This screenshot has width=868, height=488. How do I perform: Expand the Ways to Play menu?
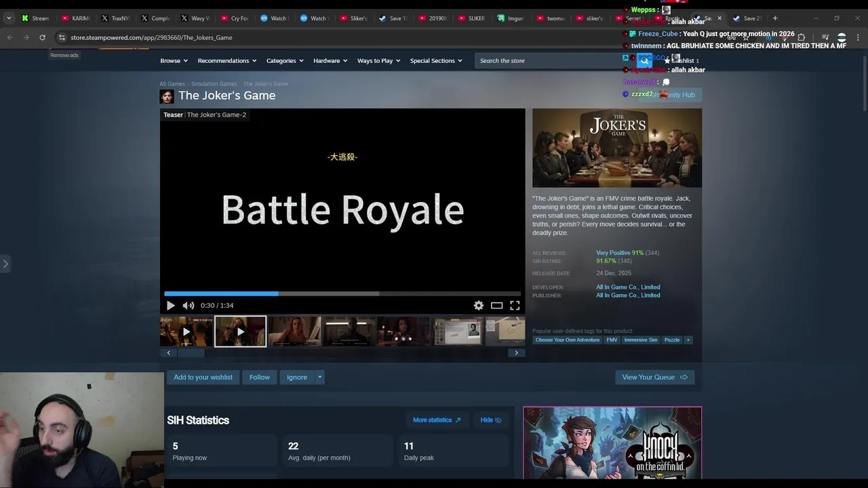coord(378,61)
